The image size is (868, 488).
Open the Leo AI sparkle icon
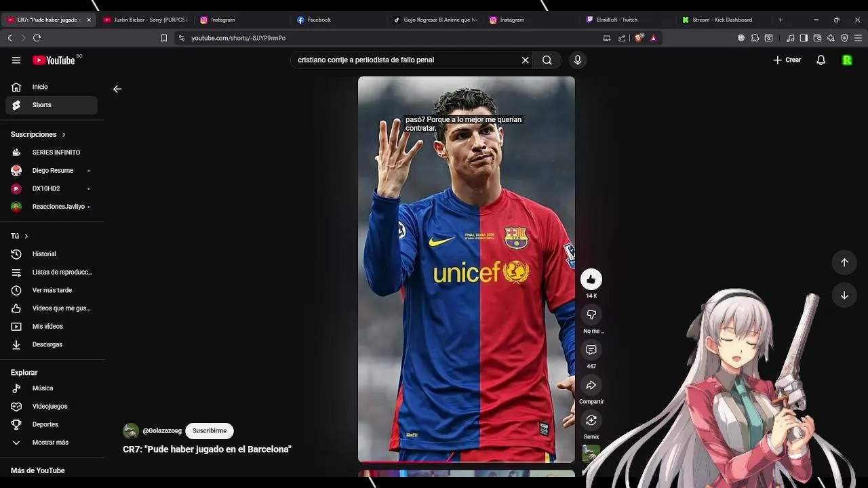coord(831,38)
